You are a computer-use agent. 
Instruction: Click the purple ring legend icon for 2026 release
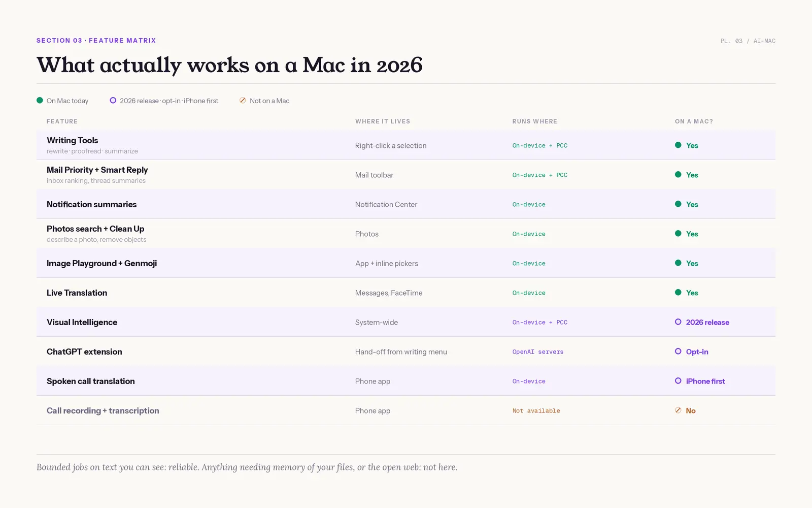tap(113, 101)
